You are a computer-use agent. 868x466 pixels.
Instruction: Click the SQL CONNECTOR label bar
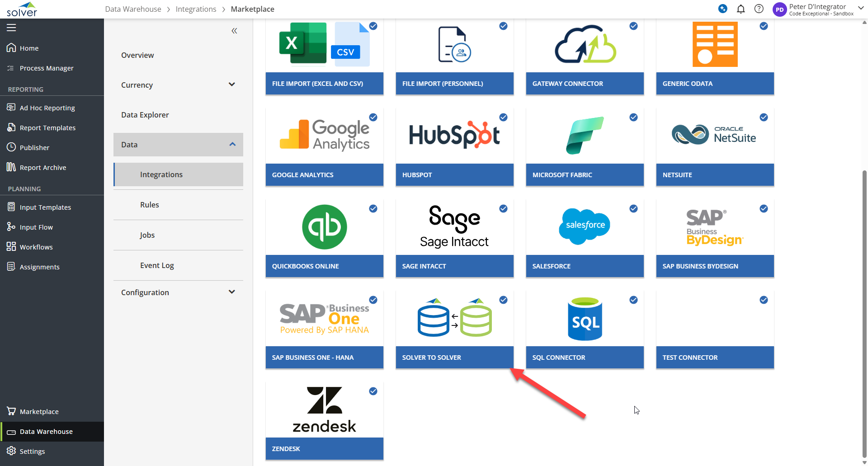click(585, 358)
